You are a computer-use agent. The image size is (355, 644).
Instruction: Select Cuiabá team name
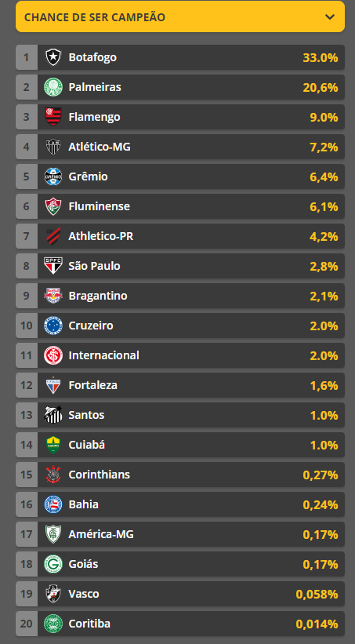(87, 445)
